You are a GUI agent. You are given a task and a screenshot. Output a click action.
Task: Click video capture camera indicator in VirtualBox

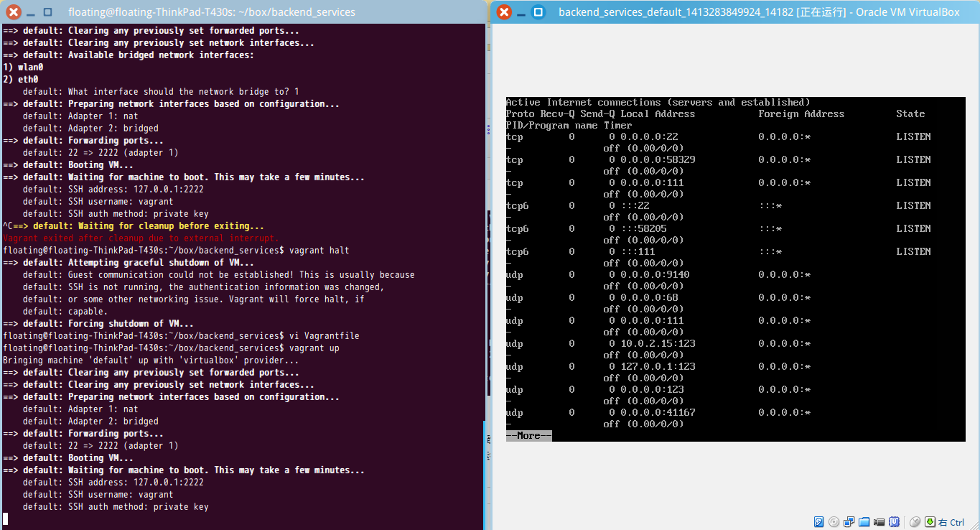[879, 521]
